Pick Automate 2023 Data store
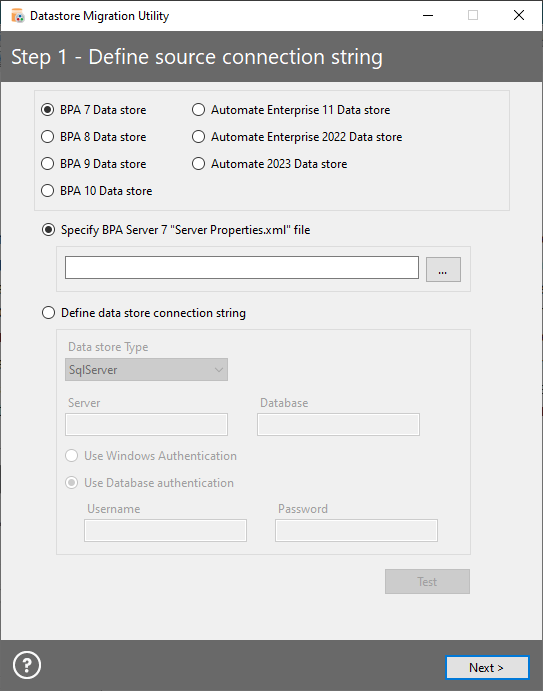Screen dimensions: 543x691 tap(269, 164)
